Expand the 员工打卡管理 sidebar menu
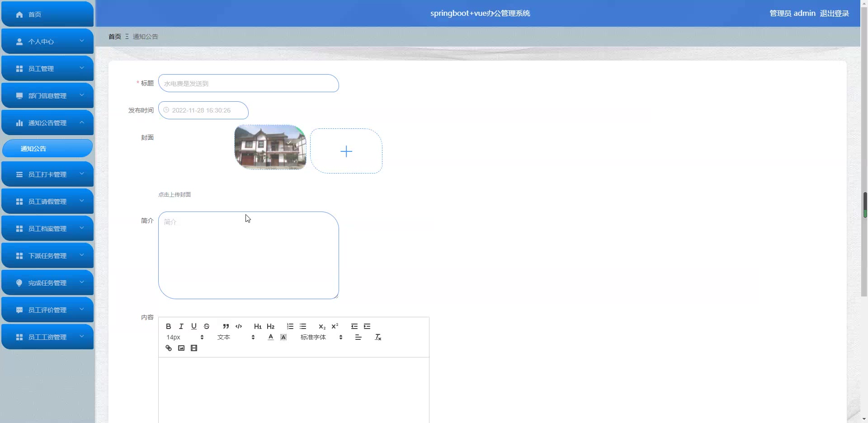 pyautogui.click(x=47, y=174)
